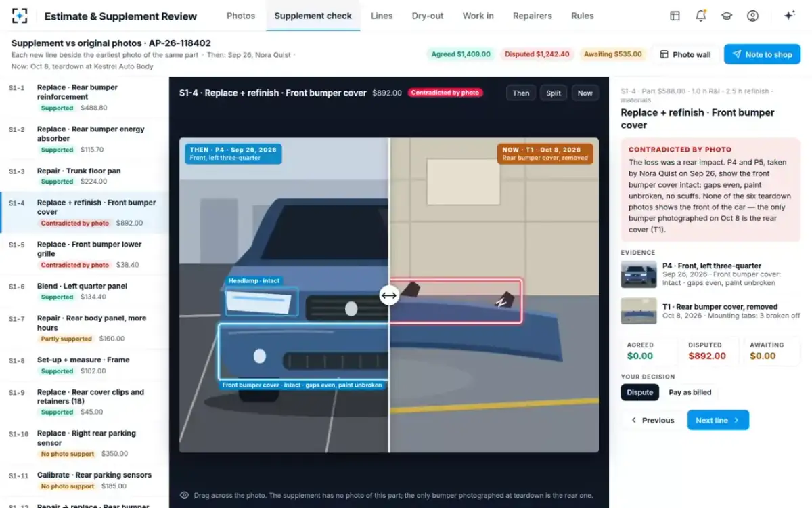Image resolution: width=812 pixels, height=508 pixels.
Task: Advance with Next line button
Action: click(718, 420)
